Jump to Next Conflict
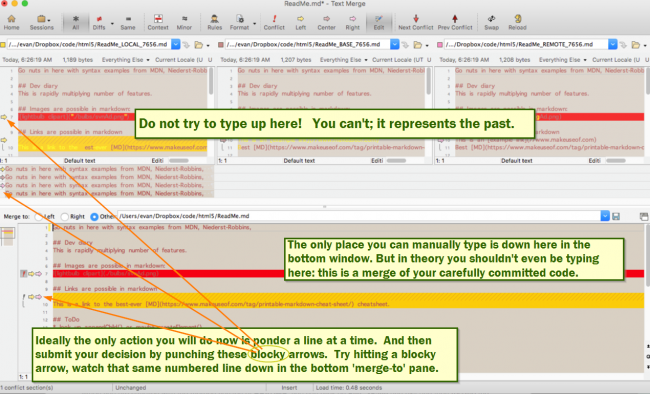The height and width of the screenshot is (394, 650). point(416,22)
